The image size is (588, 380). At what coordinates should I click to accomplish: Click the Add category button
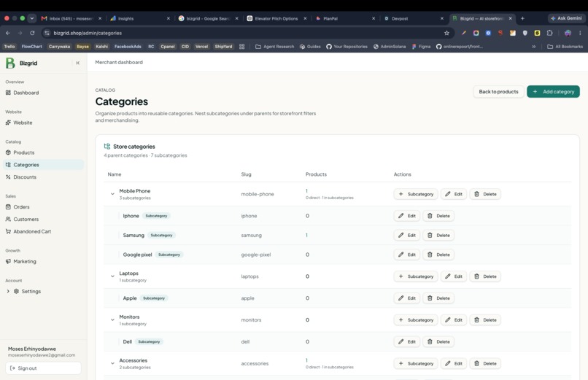click(x=553, y=91)
